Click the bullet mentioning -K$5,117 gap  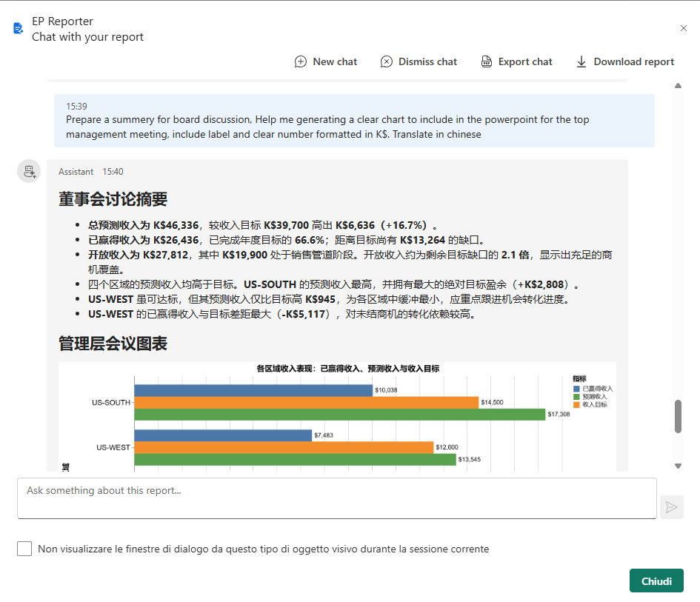(x=282, y=314)
